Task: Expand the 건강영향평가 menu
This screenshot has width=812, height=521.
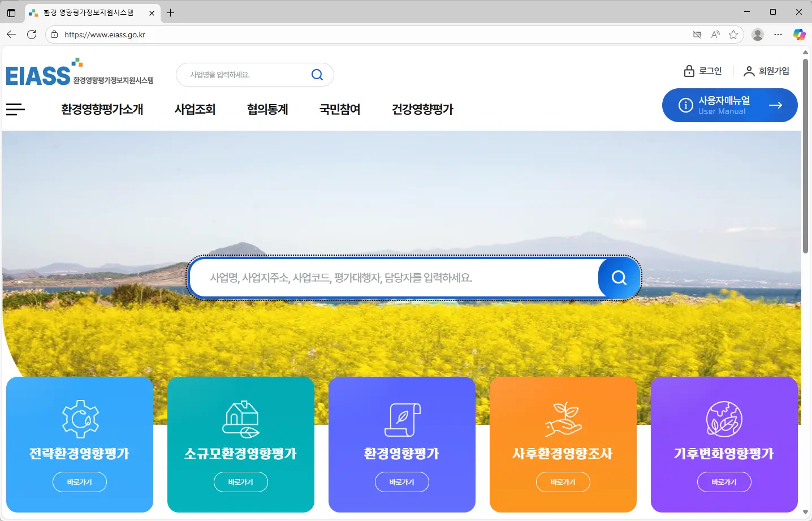Action: [x=422, y=109]
